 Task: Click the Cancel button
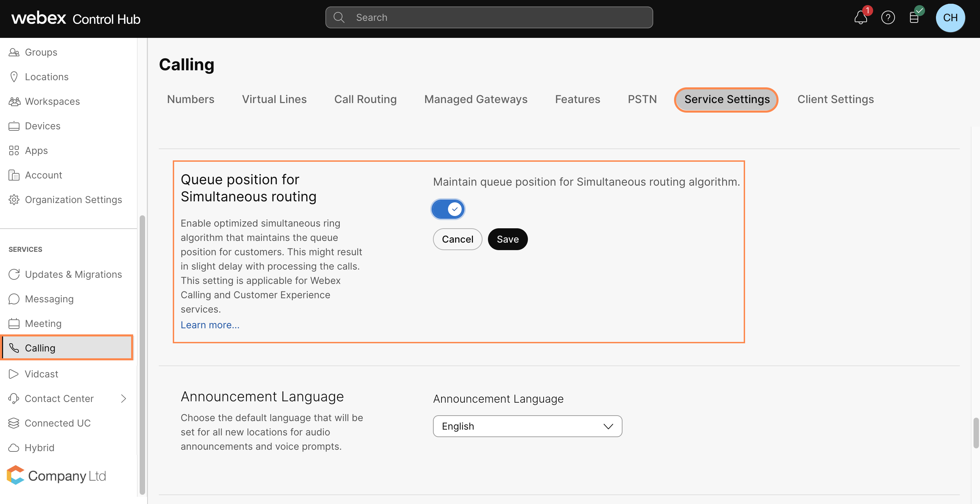[x=457, y=239]
